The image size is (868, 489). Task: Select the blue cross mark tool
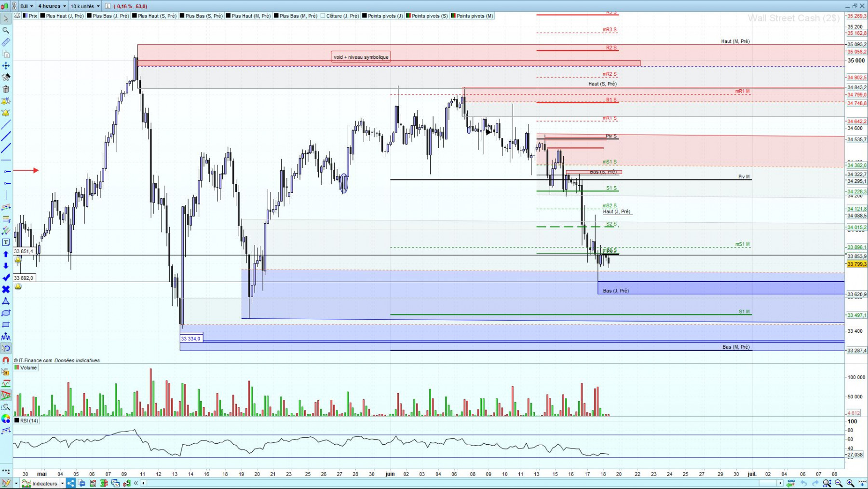tap(6, 289)
